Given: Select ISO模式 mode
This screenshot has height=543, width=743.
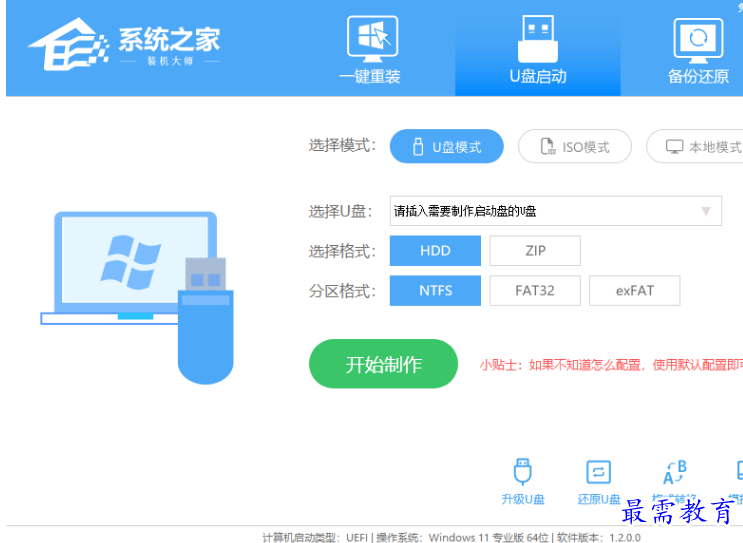Looking at the screenshot, I should 575,146.
